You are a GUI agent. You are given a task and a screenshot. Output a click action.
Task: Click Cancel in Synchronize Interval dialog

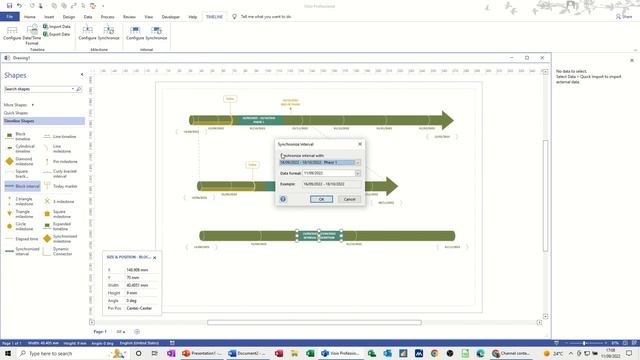[349, 199]
